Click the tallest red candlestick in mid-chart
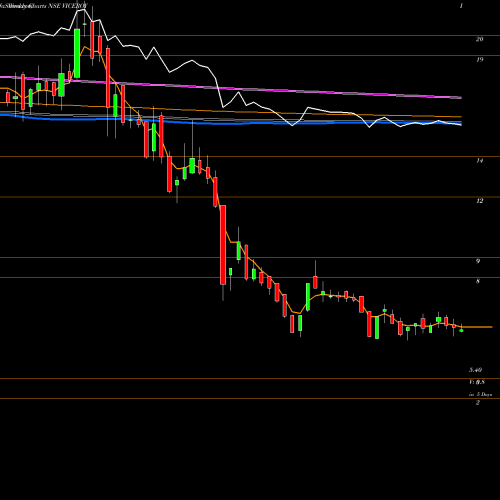Viewport: 500px width, 500px height. click(223, 245)
